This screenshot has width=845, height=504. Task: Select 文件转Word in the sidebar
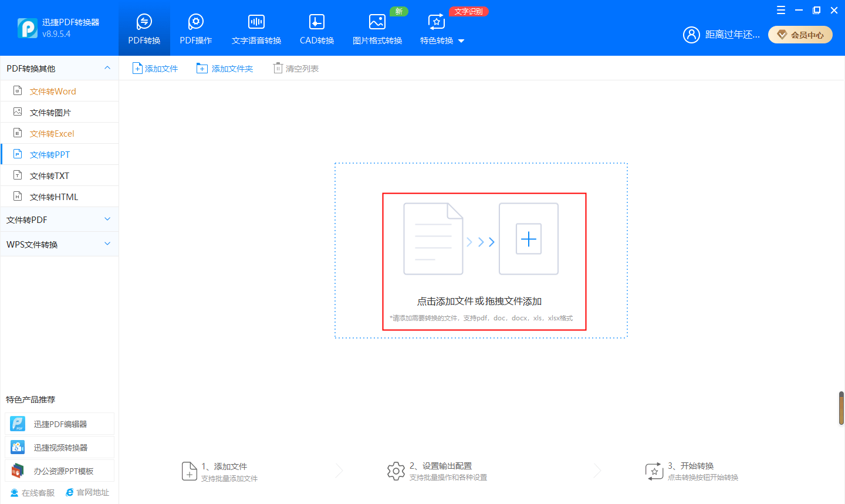tap(53, 92)
